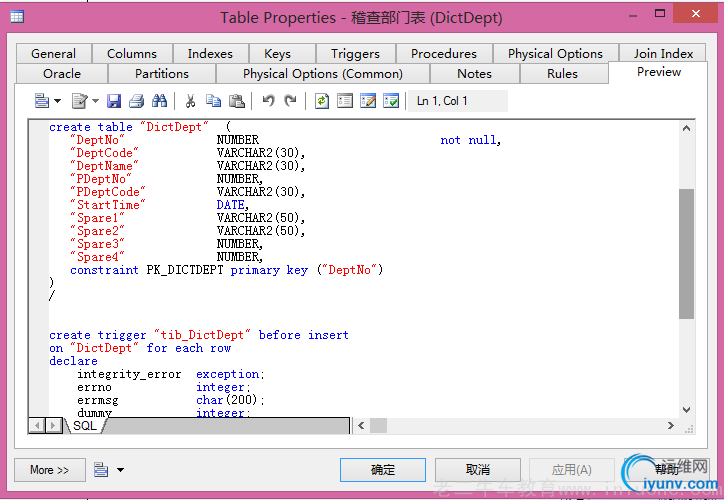Open the Notes tab
Viewport: 724px width, 500px height.
(x=474, y=74)
